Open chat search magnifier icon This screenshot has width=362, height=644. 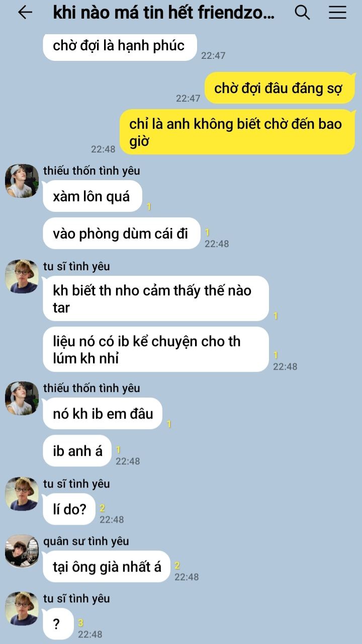(x=302, y=13)
